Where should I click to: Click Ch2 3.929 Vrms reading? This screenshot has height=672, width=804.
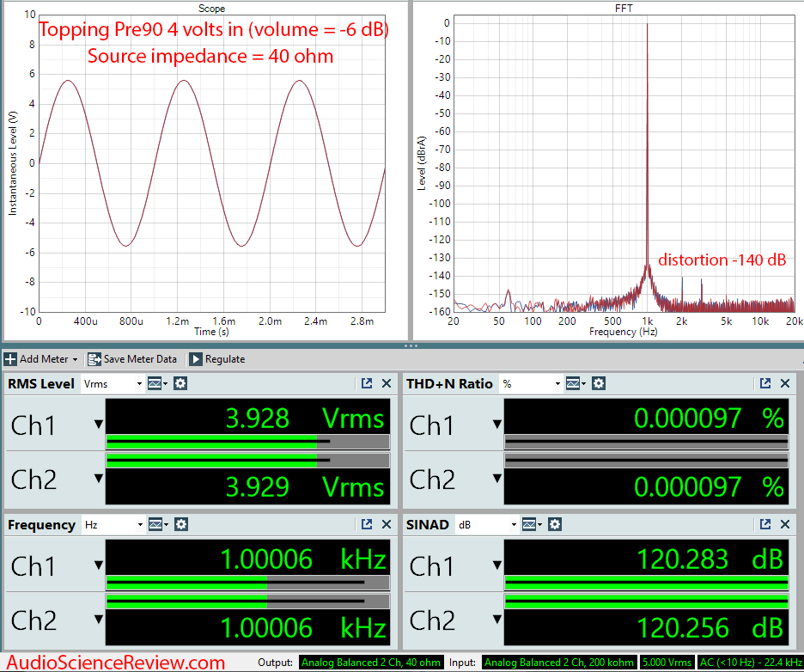coord(305,486)
